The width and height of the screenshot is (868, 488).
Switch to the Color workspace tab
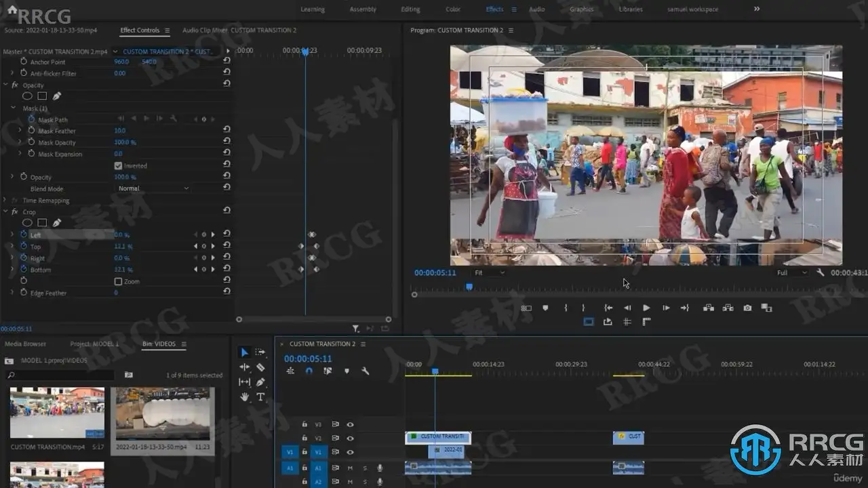(x=453, y=9)
